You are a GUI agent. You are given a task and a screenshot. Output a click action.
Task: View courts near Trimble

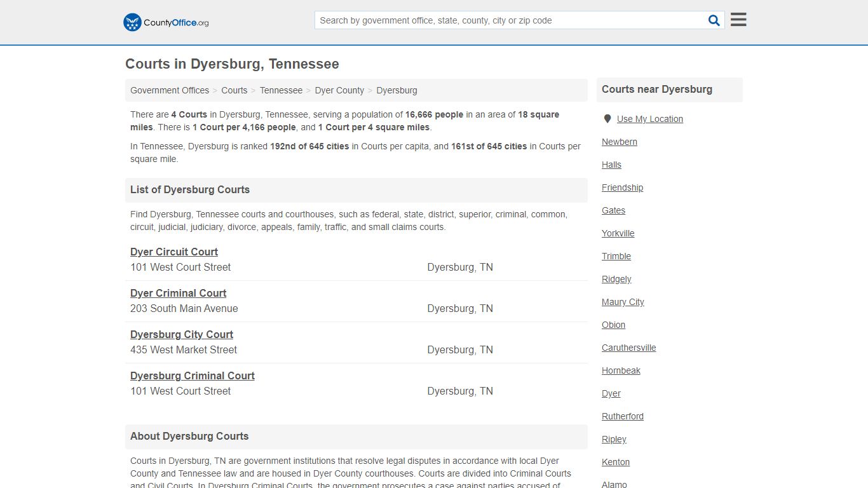coord(616,256)
